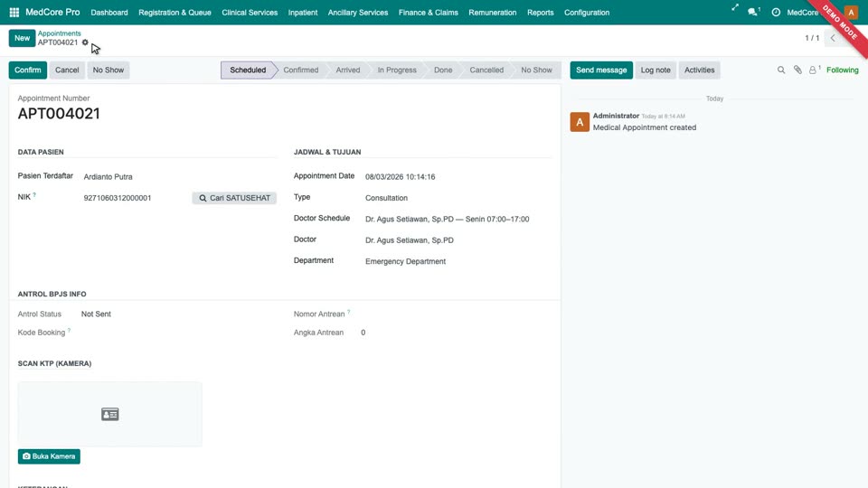
Task: Click the Kode Booking help question mark
Action: tap(70, 331)
